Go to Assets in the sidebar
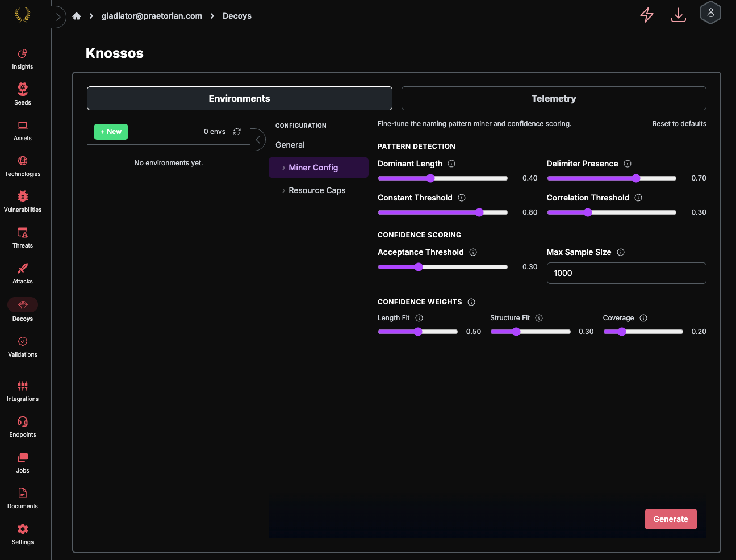The height and width of the screenshot is (560, 736). pyautogui.click(x=23, y=131)
